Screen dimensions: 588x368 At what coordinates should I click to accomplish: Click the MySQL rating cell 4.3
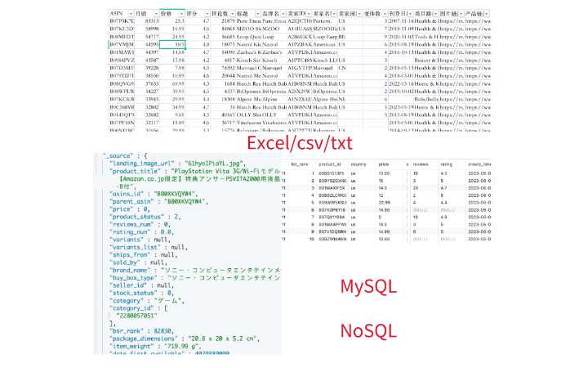click(x=443, y=173)
